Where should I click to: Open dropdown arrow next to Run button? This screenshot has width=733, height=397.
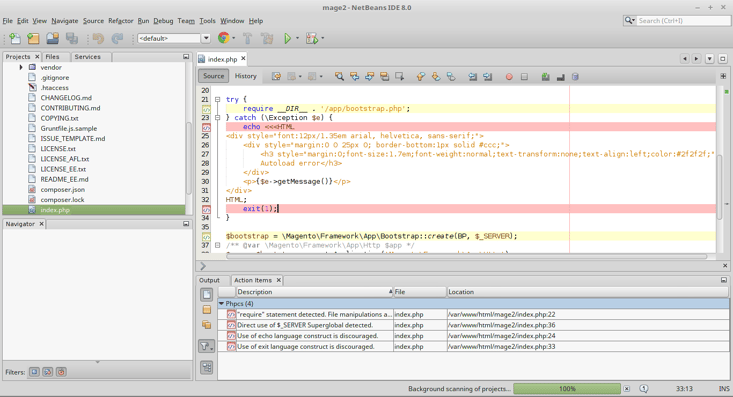click(297, 38)
